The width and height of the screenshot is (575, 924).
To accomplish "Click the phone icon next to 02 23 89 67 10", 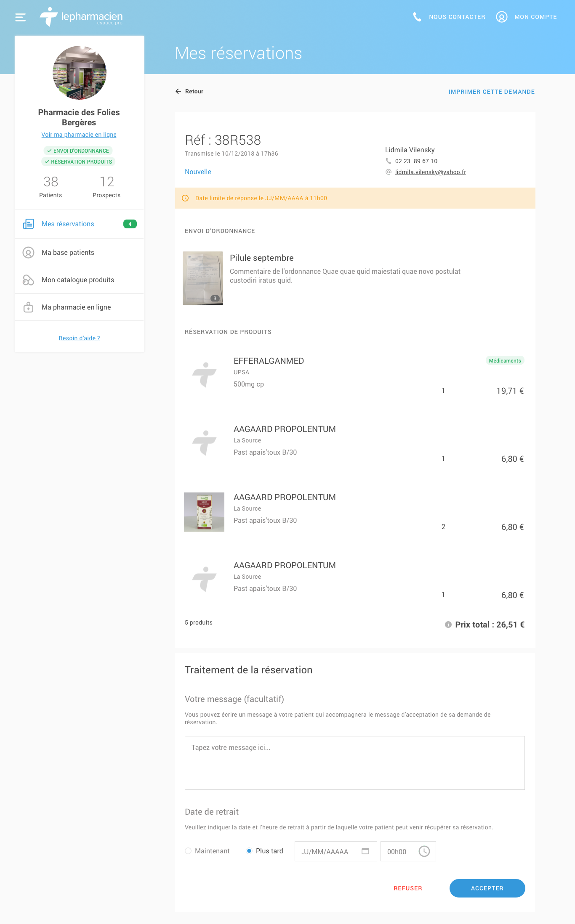I will point(388,161).
